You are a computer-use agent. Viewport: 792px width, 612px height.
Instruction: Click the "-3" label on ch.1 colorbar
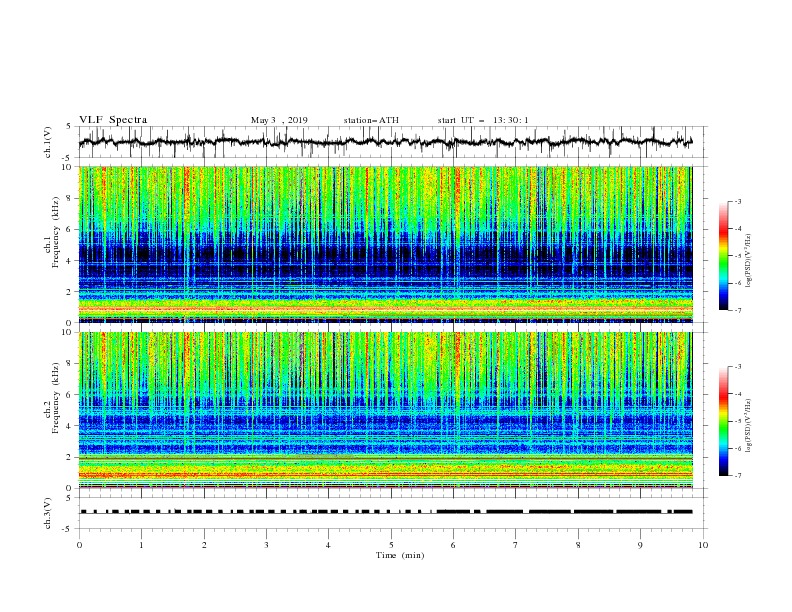click(x=737, y=201)
